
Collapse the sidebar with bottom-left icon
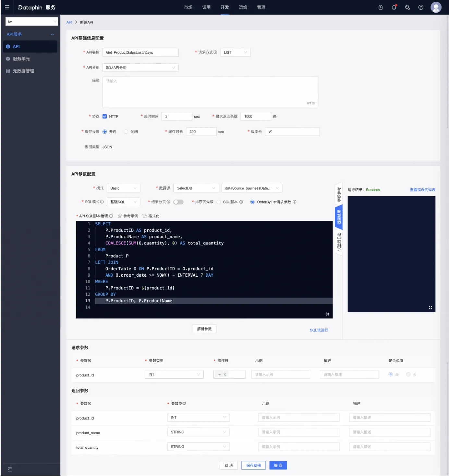coord(10,469)
